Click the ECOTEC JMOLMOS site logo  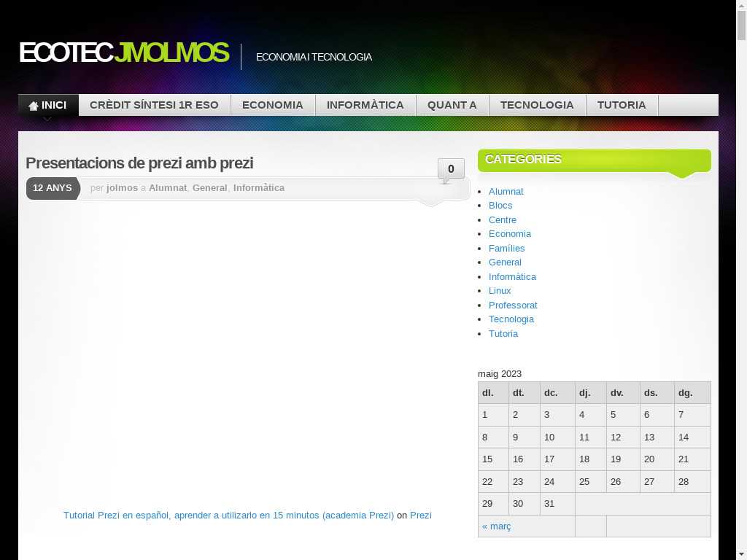click(x=123, y=53)
